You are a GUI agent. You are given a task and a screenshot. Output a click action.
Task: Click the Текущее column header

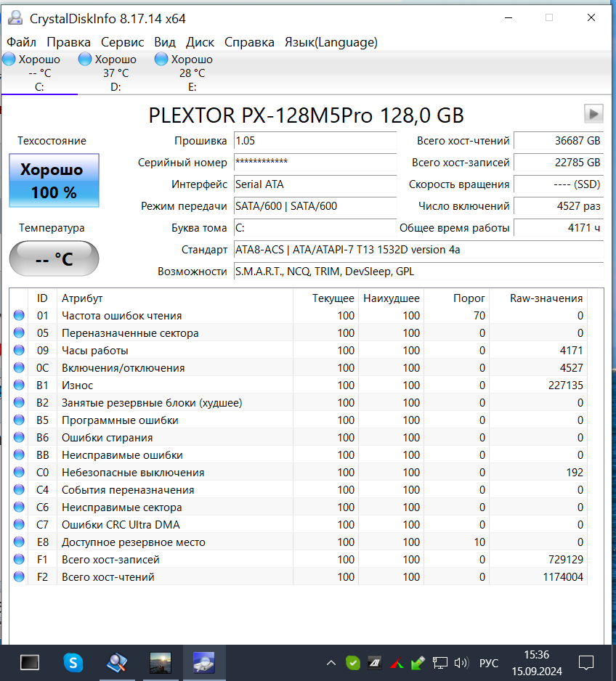[326, 298]
